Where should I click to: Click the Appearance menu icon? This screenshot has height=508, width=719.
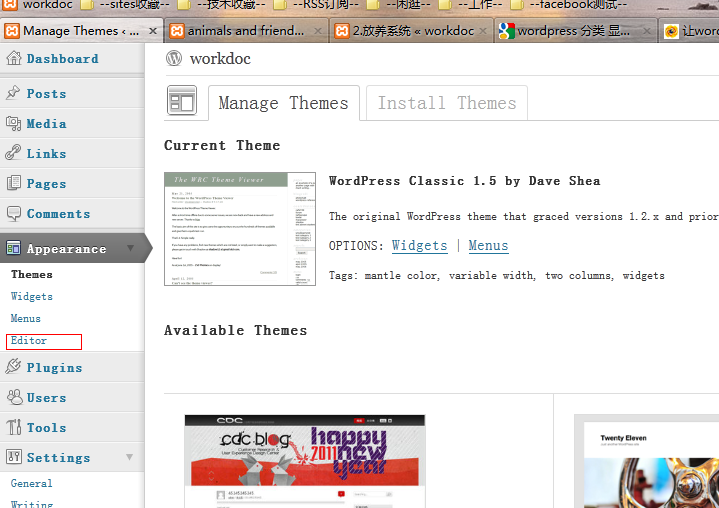(13, 248)
